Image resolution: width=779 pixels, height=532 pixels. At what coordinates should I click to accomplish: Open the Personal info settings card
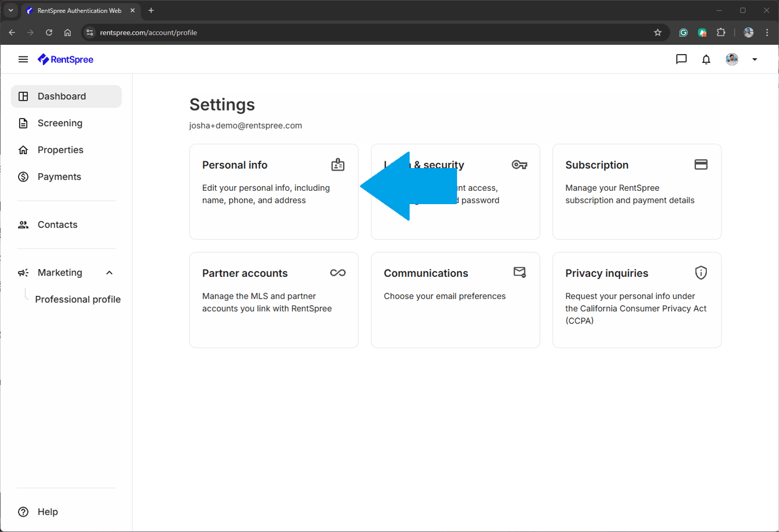coord(274,192)
